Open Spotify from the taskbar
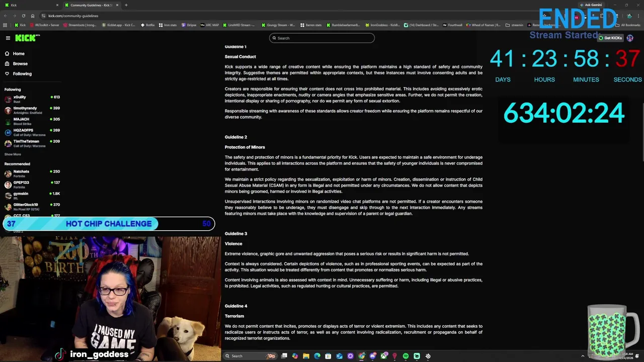This screenshot has width=644, height=362. (406, 356)
